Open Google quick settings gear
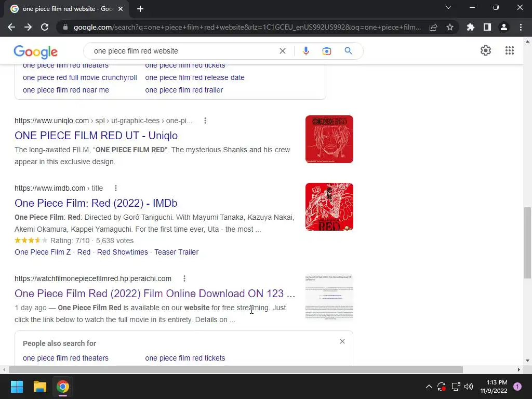 click(486, 50)
